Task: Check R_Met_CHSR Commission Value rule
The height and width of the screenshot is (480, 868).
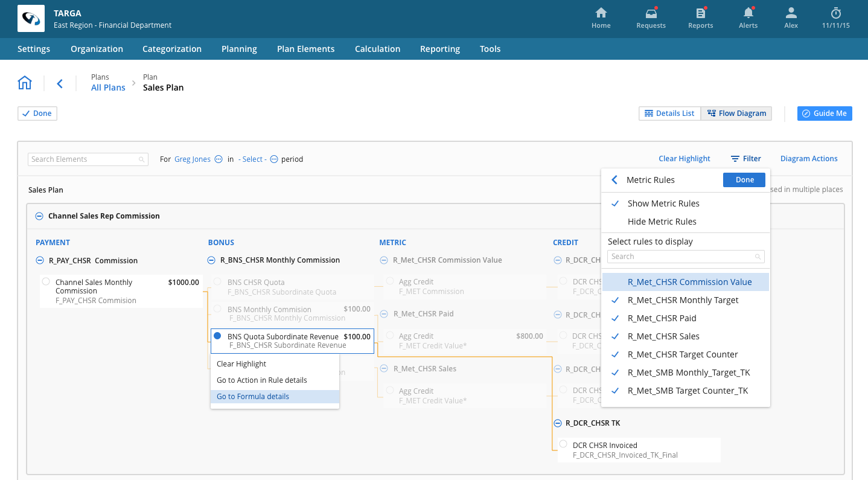Action: (689, 282)
